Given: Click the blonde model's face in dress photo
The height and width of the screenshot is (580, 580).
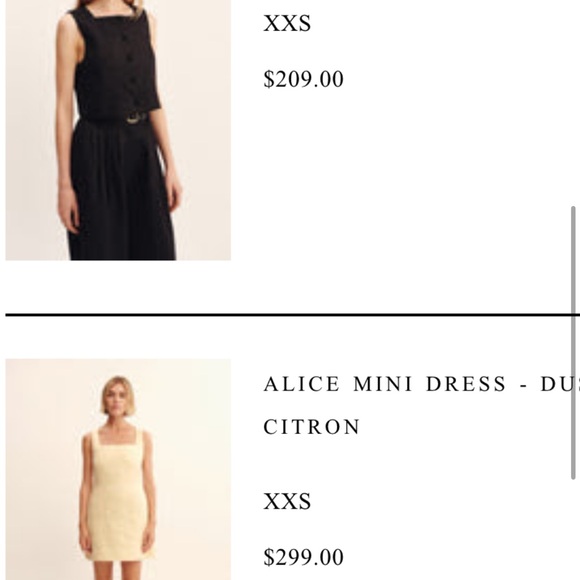Looking at the screenshot, I should point(118,399).
